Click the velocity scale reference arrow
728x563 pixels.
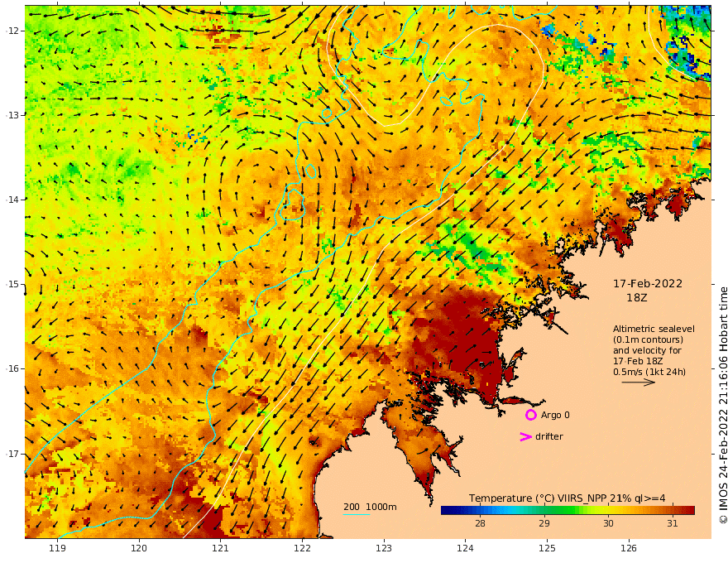coord(639,383)
